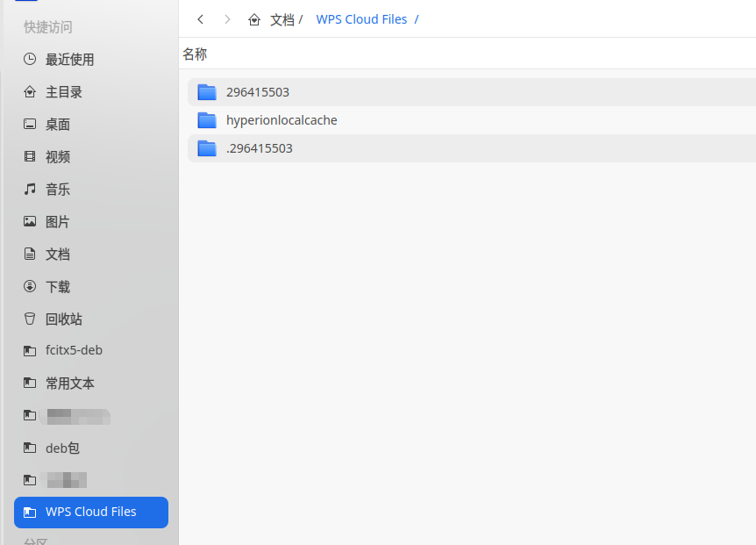Click the home icon beside 主目录
Image resolution: width=756 pixels, height=545 pixels.
point(30,91)
